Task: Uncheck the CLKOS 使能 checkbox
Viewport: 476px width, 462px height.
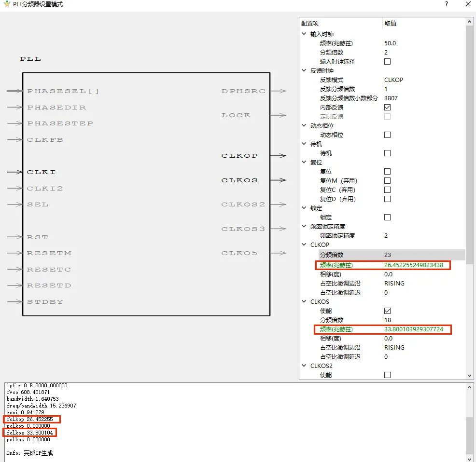Action: click(387, 311)
